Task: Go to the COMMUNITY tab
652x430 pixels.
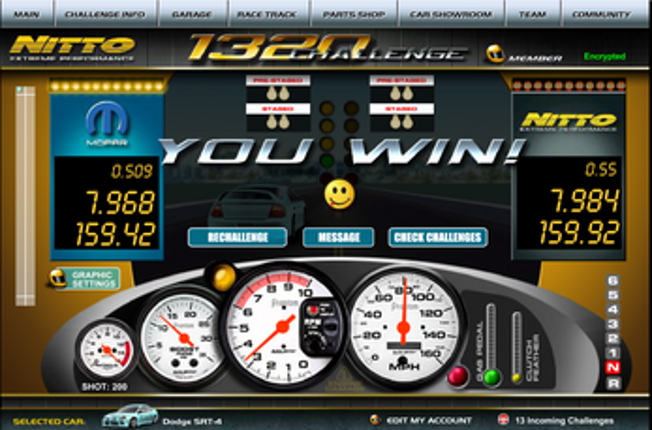Action: pos(602,14)
